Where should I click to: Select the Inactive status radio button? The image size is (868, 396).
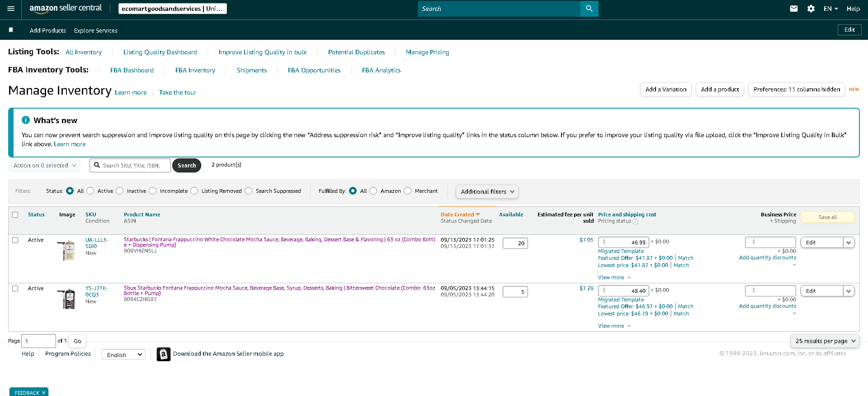(120, 191)
